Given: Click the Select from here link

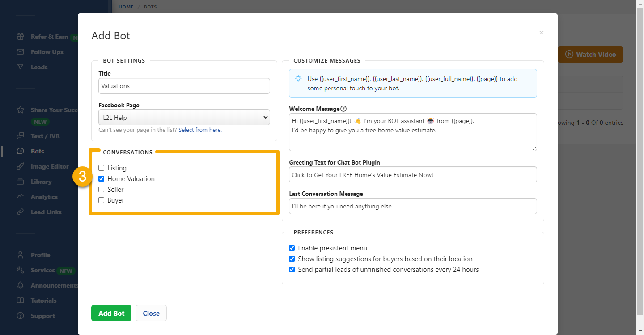Looking at the screenshot, I should coord(200,130).
